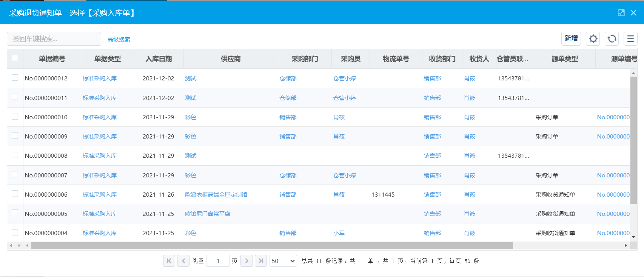Image resolution: width=644 pixels, height=277 pixels.
Task: Check the row No.0000000009 checkbox
Action: pos(15,135)
